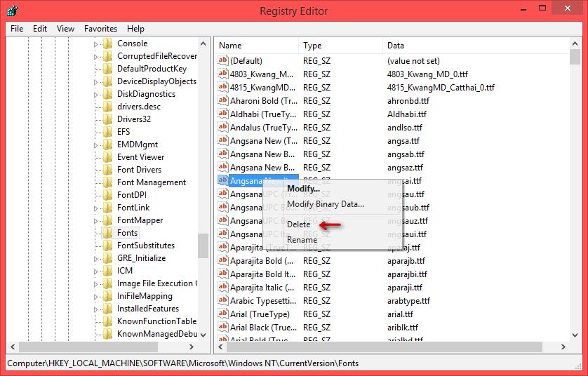This screenshot has height=376, width=588.
Task: Click the Event Viewer folder icon
Action: [107, 157]
